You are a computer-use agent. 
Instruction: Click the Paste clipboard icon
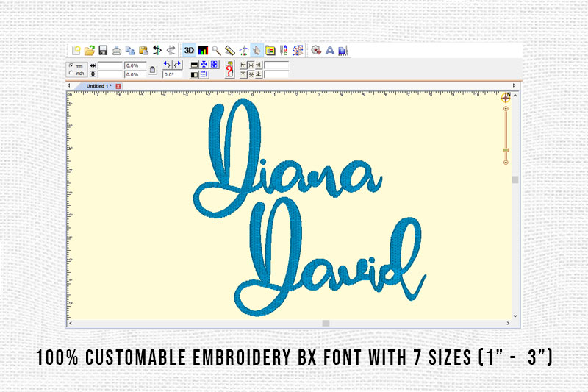[x=143, y=50]
